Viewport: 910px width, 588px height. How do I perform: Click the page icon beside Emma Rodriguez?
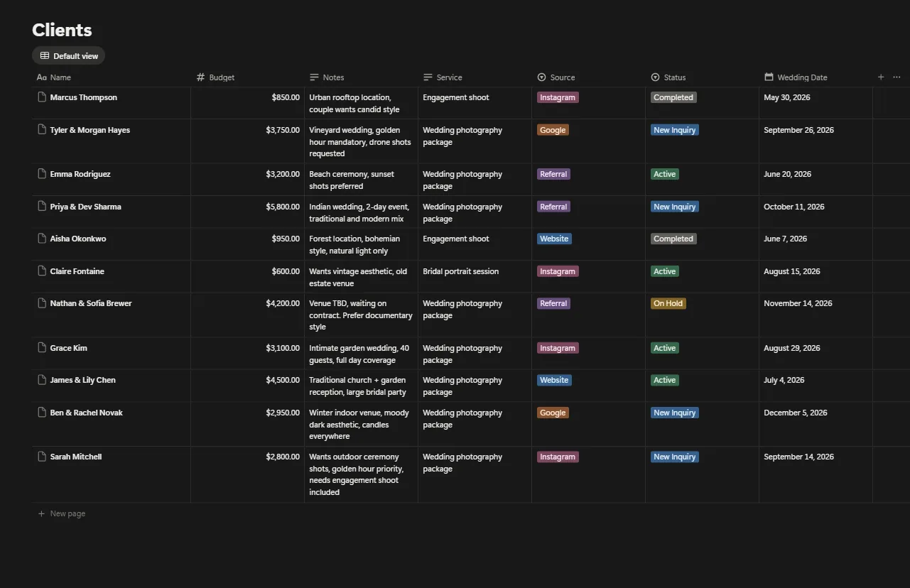[x=42, y=174]
